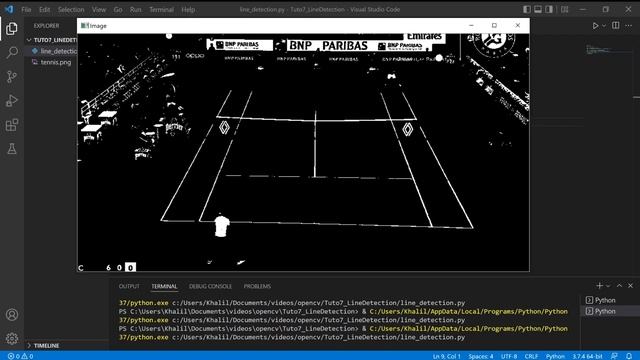This screenshot has height=360, width=640.
Task: Click the VS Code logo icon
Action: 9,9
